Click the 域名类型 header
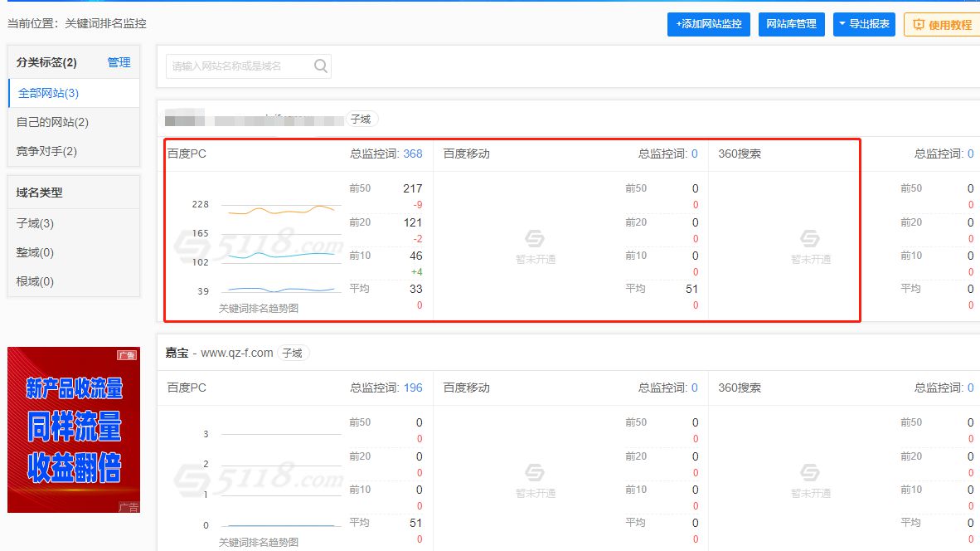 (x=39, y=193)
